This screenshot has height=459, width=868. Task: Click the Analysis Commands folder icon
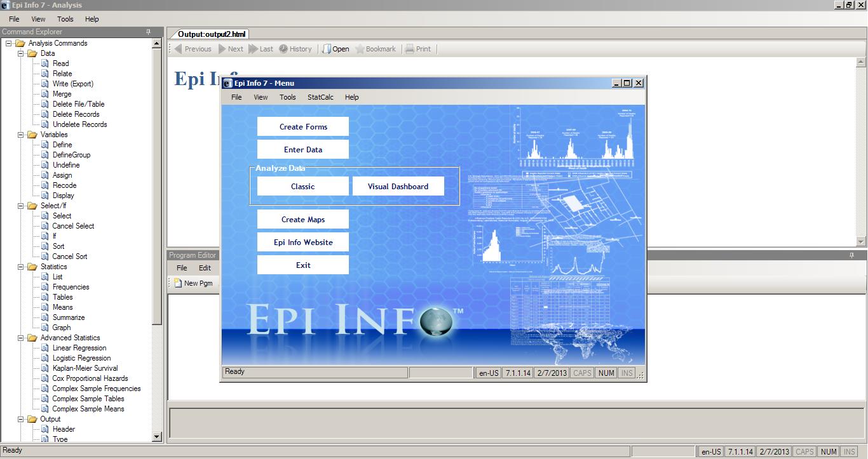[20, 43]
